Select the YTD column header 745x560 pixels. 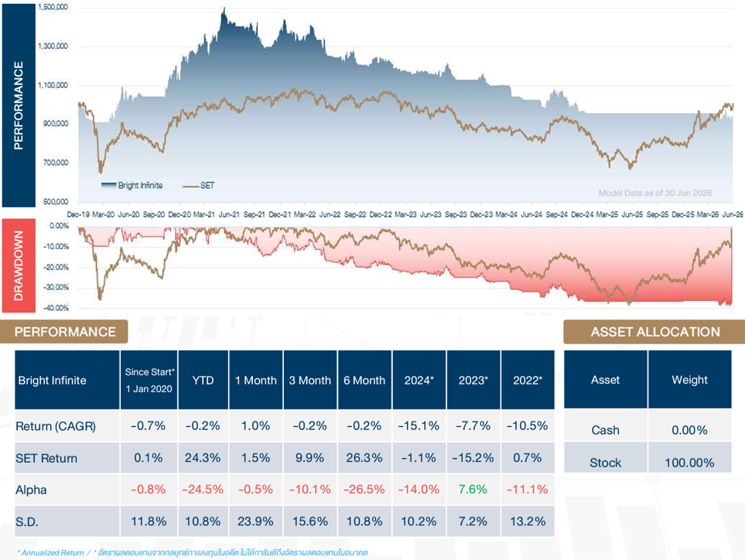pos(203,380)
